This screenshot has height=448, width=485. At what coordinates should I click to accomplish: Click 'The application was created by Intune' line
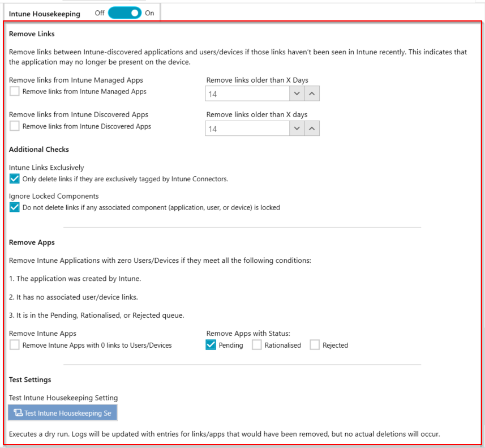75,279
